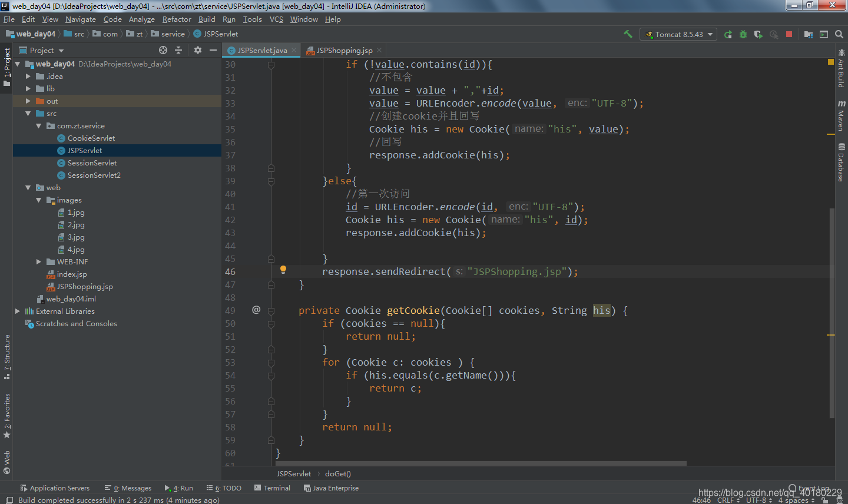848x504 pixels.
Task: Open the Application Servers tool window
Action: click(x=55, y=488)
